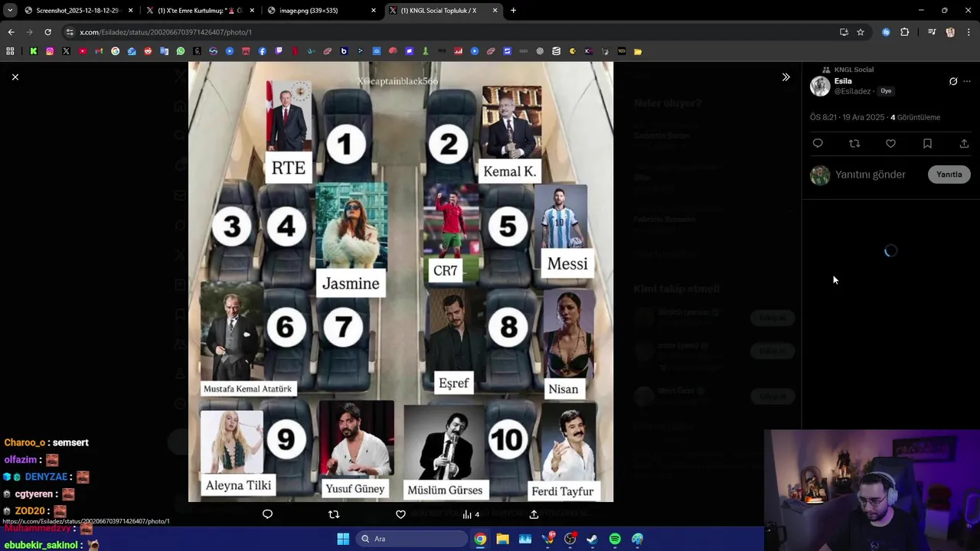The image size is (980, 551).
Task: Switch to the Screenshot_2025-12-18 tab
Action: click(77, 11)
